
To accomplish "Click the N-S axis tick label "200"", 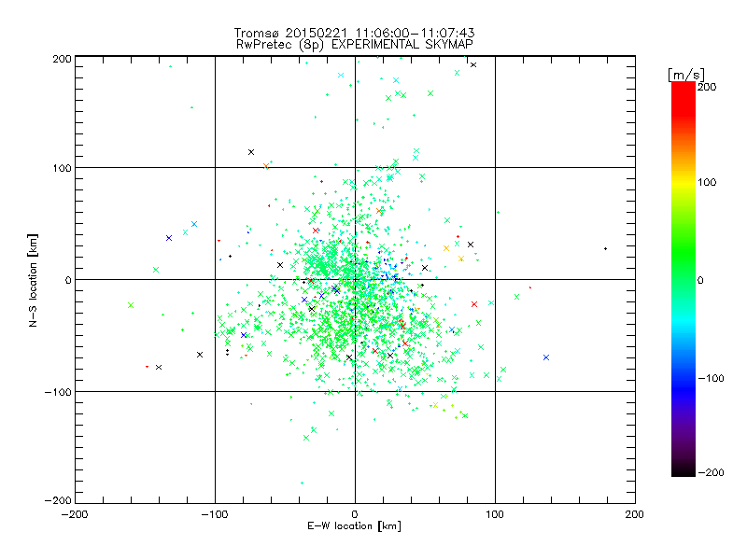I will (62, 59).
